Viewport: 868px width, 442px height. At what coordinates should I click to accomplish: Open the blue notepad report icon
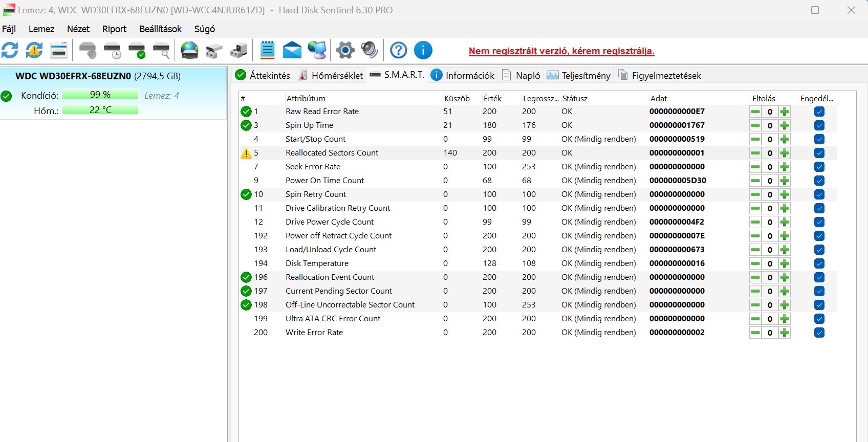tap(268, 50)
